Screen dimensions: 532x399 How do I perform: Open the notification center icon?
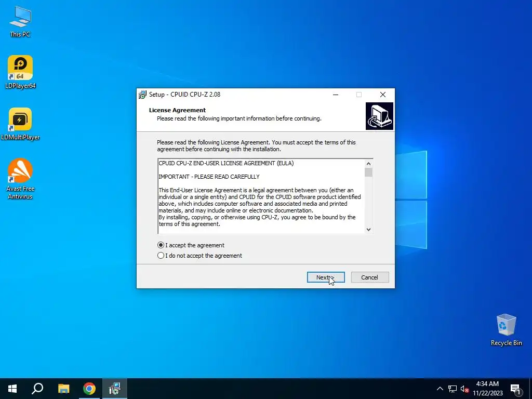(x=515, y=389)
